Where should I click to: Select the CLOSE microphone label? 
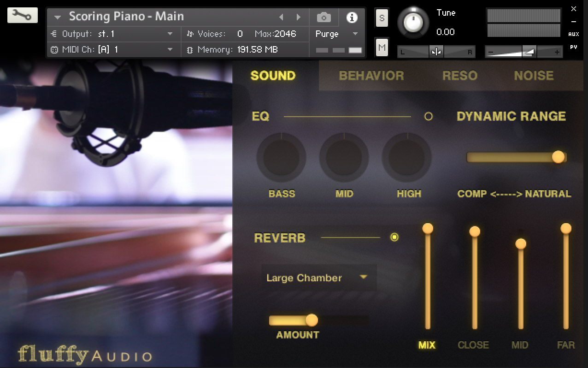click(x=473, y=345)
